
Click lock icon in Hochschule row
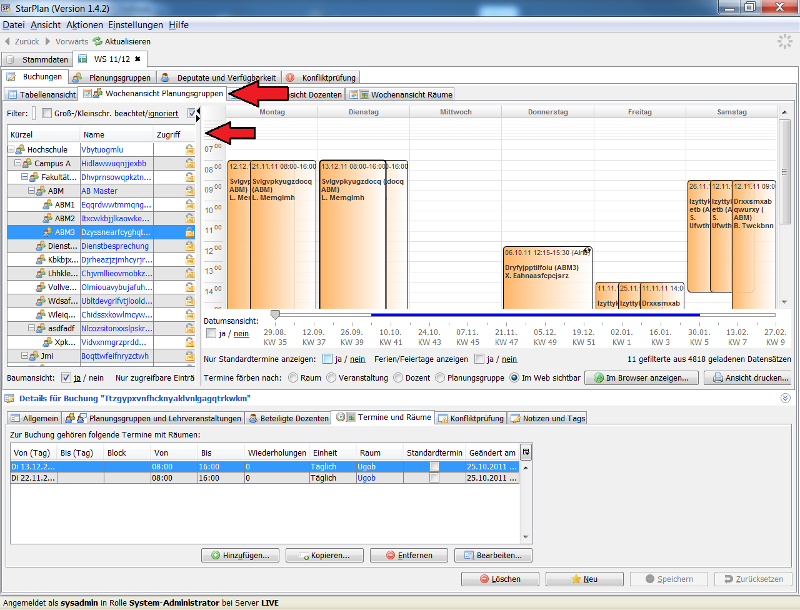click(190, 149)
